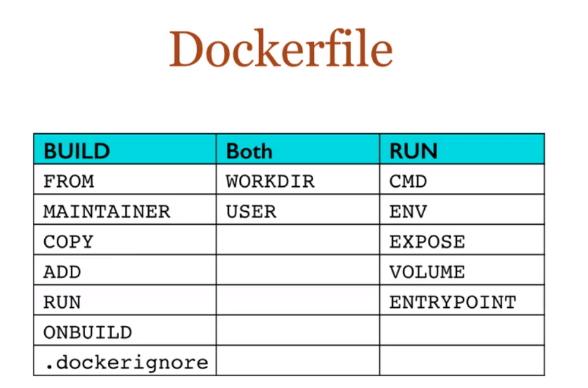Select the BUILD column header

tap(125, 149)
